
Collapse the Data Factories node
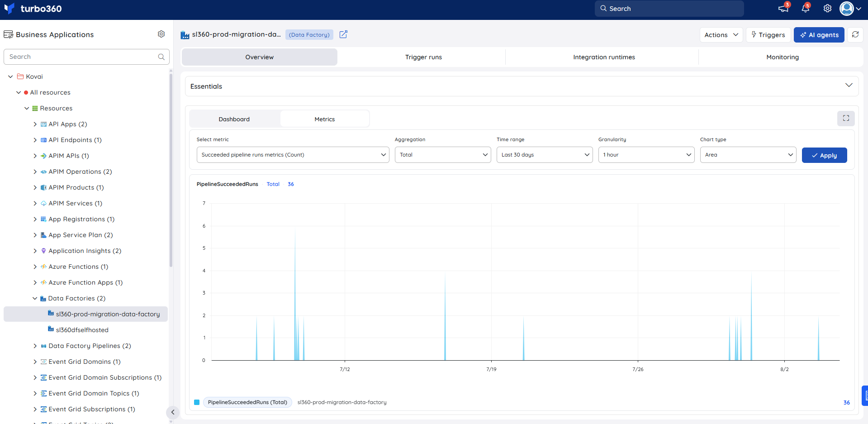pos(35,298)
